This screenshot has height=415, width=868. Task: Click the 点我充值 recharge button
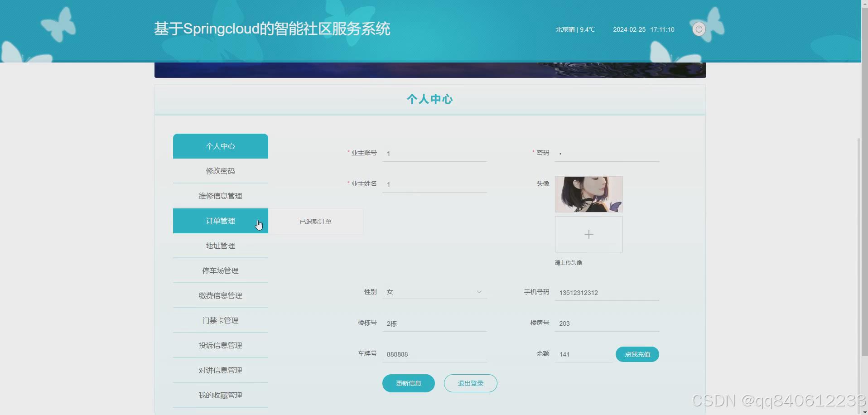(637, 354)
